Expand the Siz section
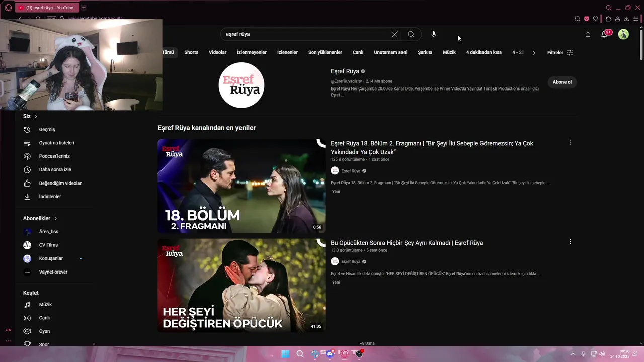The width and height of the screenshot is (644, 362). [x=30, y=116]
